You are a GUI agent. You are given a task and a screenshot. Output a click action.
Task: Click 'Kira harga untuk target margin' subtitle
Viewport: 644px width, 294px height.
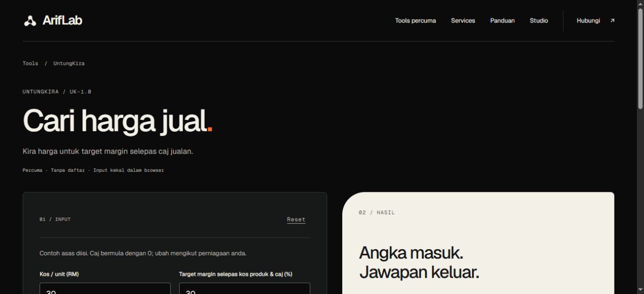pyautogui.click(x=108, y=151)
